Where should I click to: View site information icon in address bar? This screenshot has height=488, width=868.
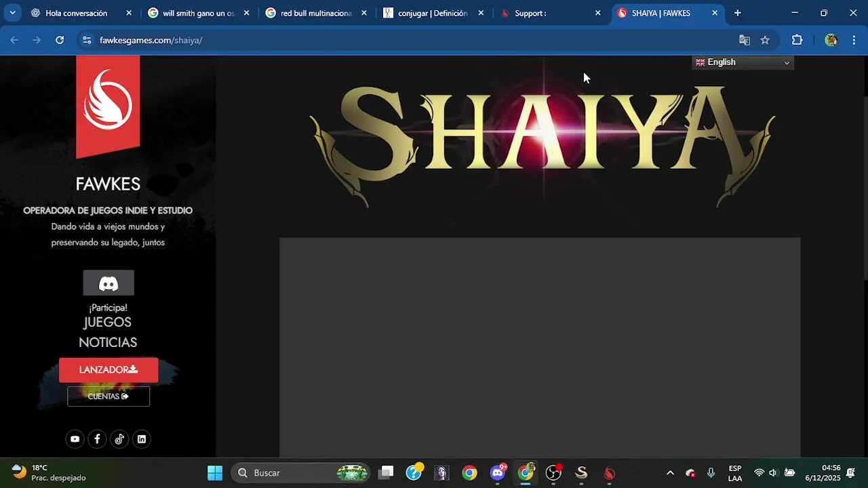[x=87, y=40]
